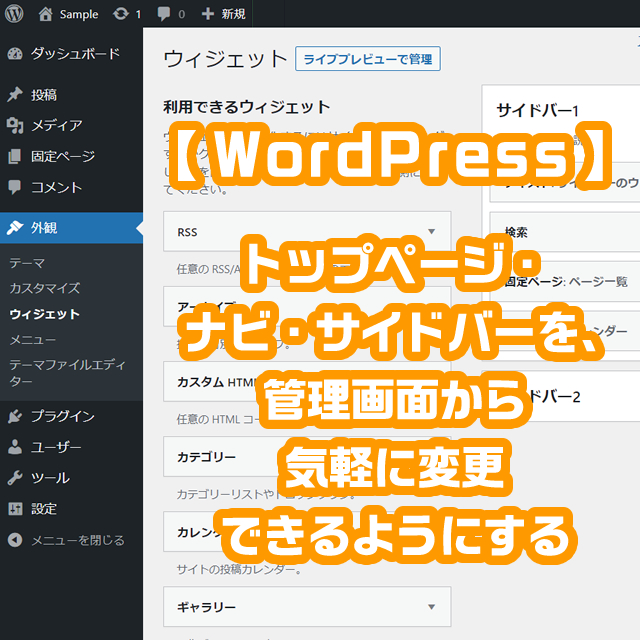Click ライブプレビューで管理 button
The width and height of the screenshot is (640, 640).
(368, 59)
